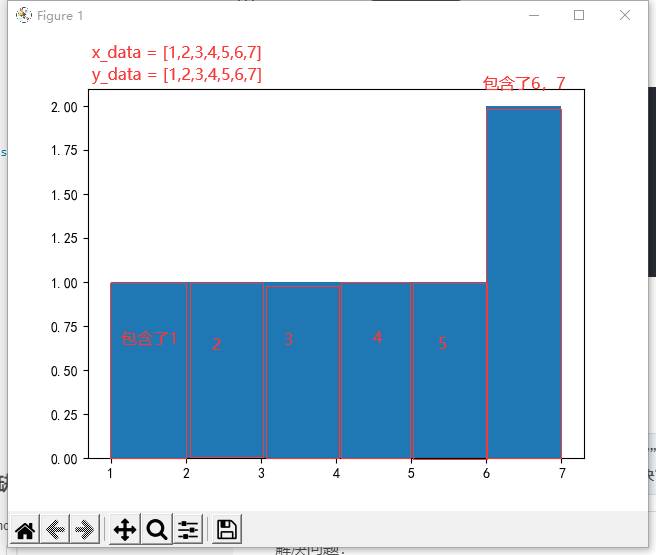This screenshot has height=555, width=656.
Task: Click the y-axis label 2.00
Action: (x=64, y=107)
